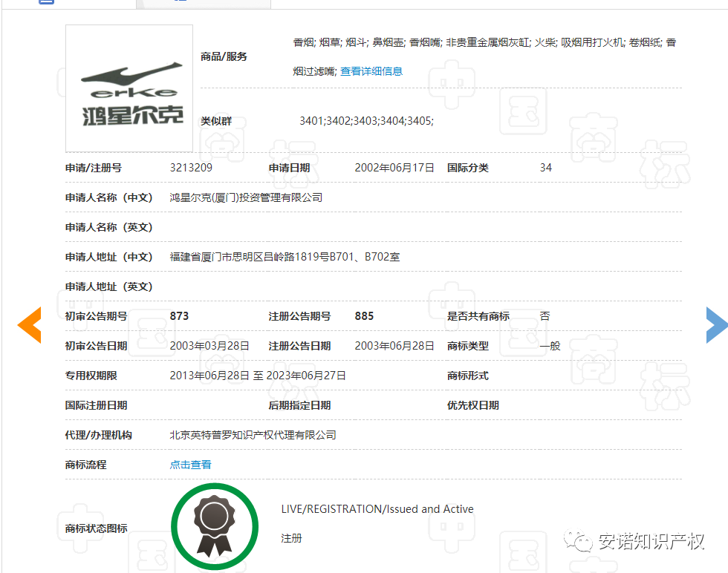The width and height of the screenshot is (728, 573).
Task: Click the 商标形式 label
Action: point(467,376)
